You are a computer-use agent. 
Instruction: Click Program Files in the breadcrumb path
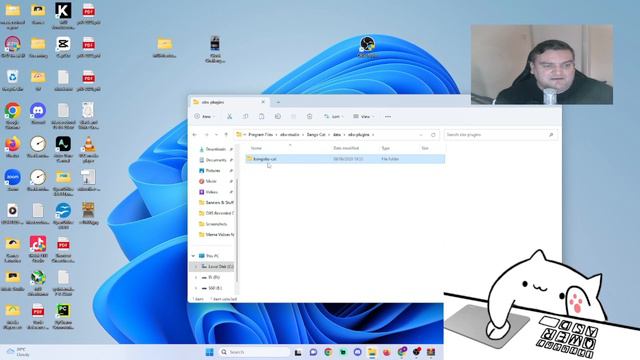tap(260, 135)
